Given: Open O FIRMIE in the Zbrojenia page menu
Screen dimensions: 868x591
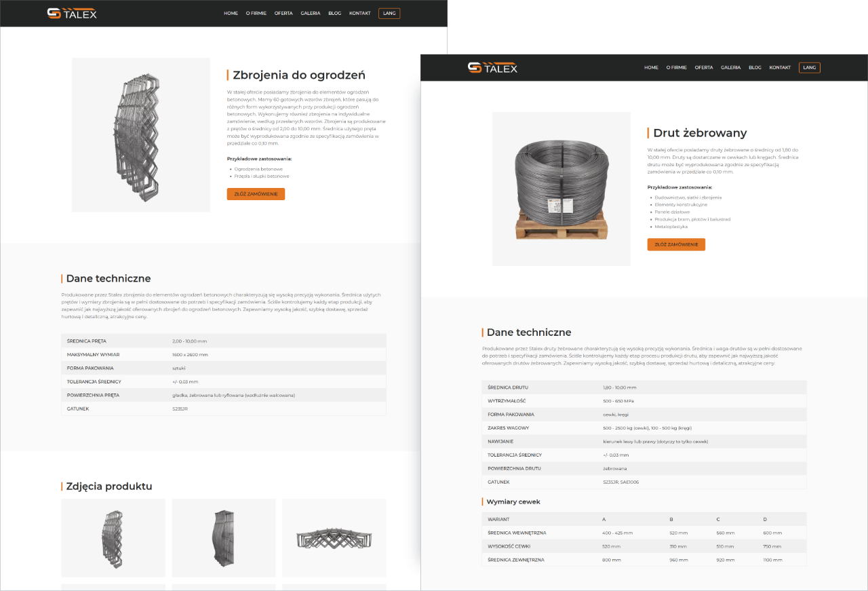Looking at the screenshot, I should click(256, 13).
